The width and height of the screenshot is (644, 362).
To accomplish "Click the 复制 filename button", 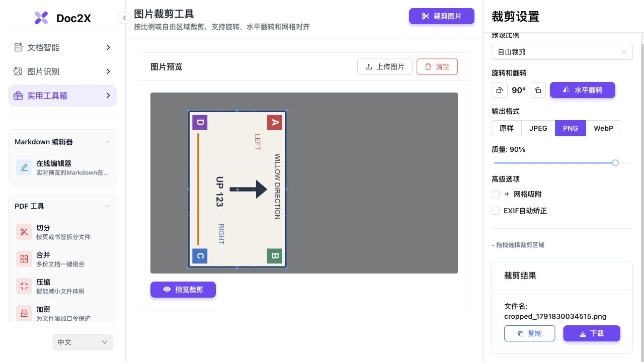I will 530,333.
